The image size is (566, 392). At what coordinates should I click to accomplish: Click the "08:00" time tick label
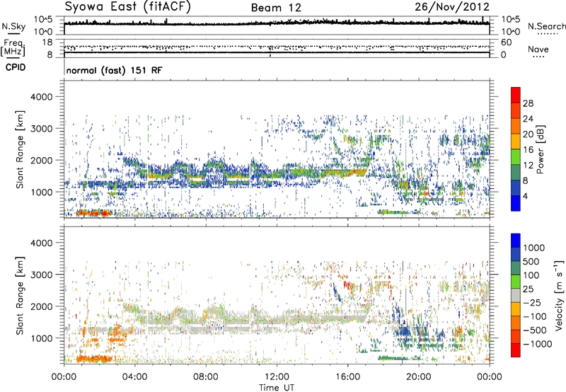(206, 377)
